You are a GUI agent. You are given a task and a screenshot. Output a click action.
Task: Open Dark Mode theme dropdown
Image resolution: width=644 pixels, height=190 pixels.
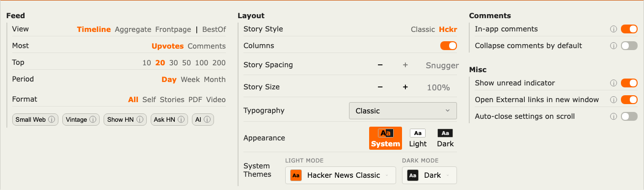[x=429, y=175]
